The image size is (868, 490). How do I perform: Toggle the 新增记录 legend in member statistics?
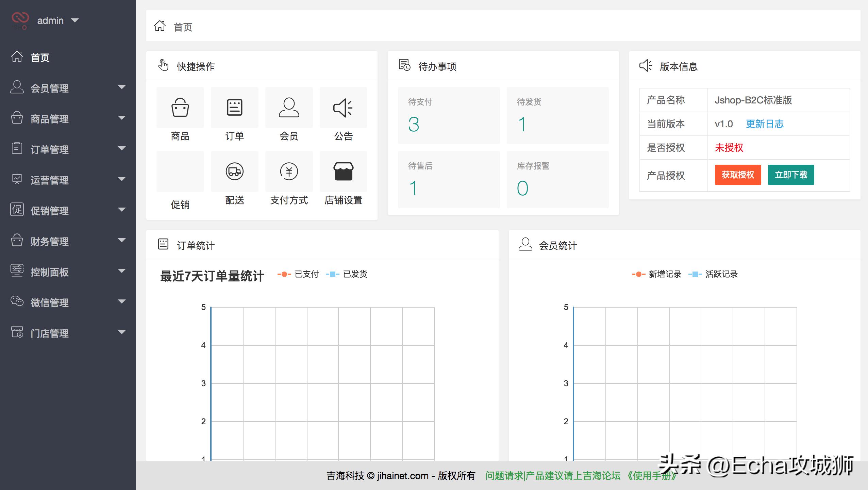point(657,274)
